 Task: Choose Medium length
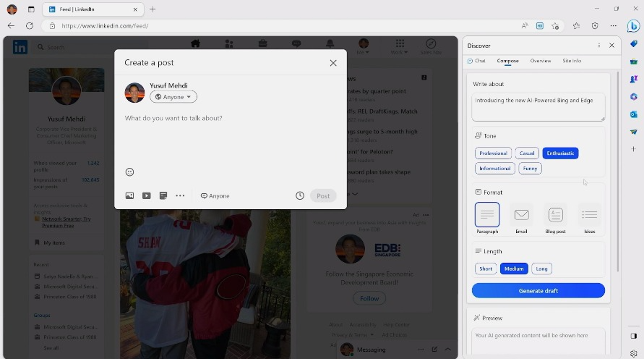[x=514, y=269]
